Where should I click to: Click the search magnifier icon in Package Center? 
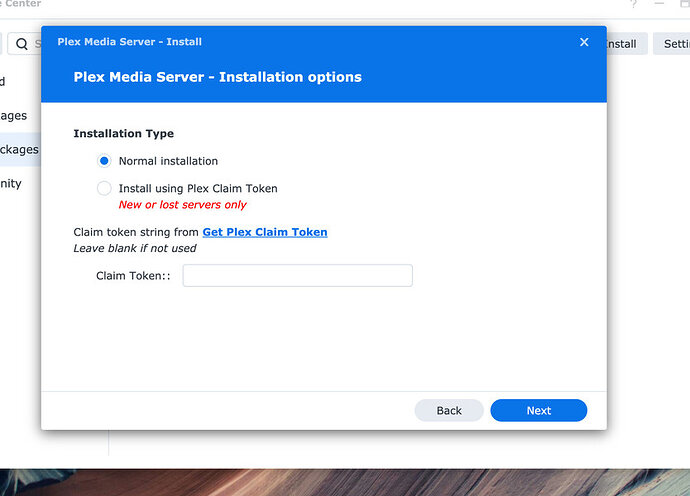(22, 44)
